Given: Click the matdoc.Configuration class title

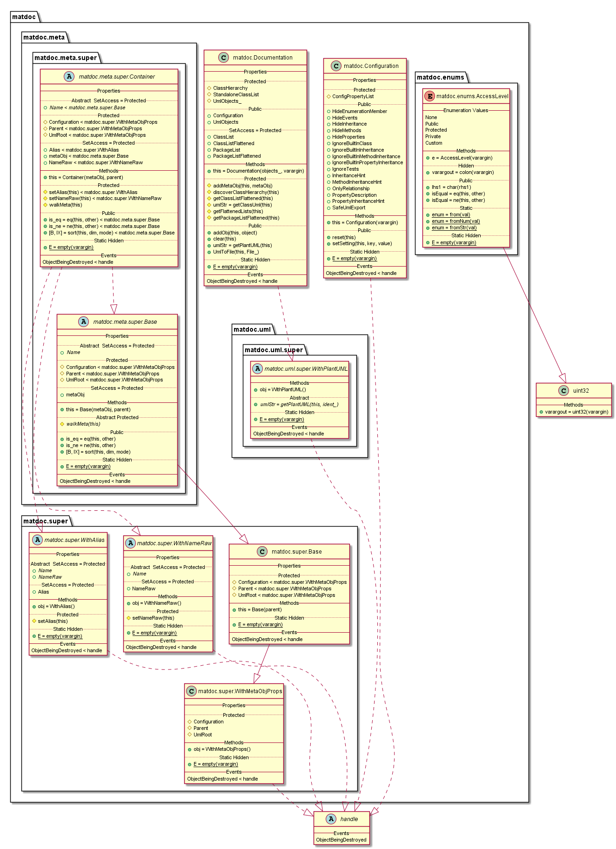Looking at the screenshot, I should point(371,66).
